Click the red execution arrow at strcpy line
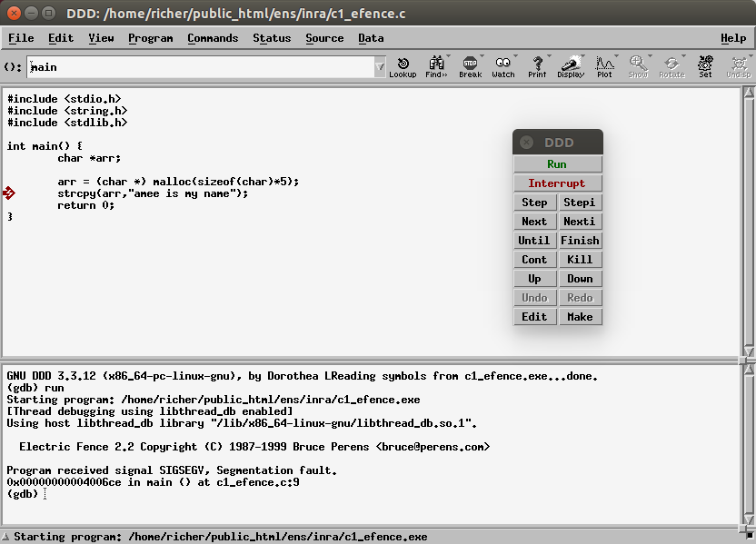Viewport: 756px width, 544px height. [x=9, y=193]
